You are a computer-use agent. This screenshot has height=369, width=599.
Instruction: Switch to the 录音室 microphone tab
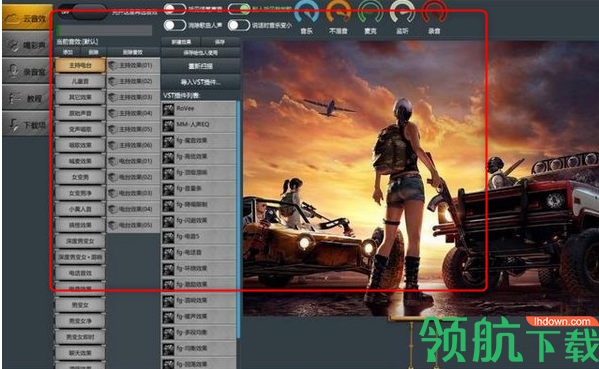(27, 71)
